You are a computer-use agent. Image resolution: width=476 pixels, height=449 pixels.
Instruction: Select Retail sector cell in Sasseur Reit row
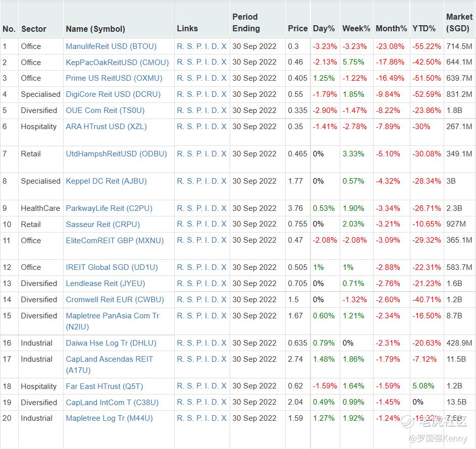click(31, 224)
